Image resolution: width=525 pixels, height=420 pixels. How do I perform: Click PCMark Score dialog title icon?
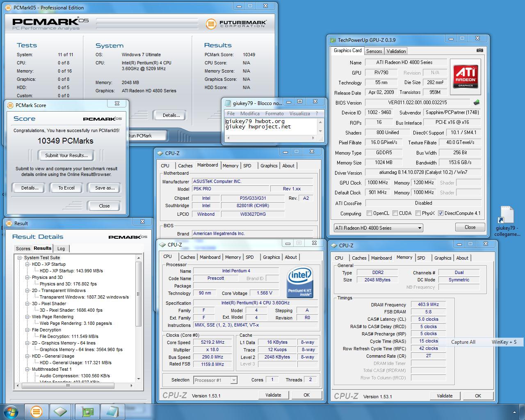(x=10, y=105)
